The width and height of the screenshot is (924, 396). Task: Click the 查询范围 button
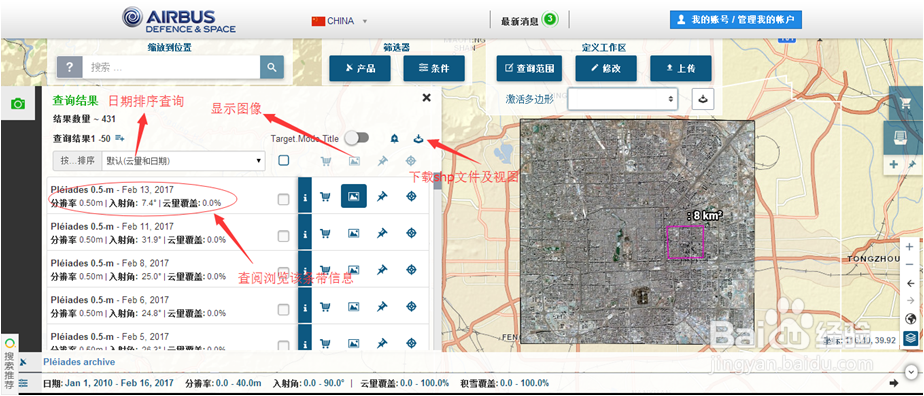point(529,68)
